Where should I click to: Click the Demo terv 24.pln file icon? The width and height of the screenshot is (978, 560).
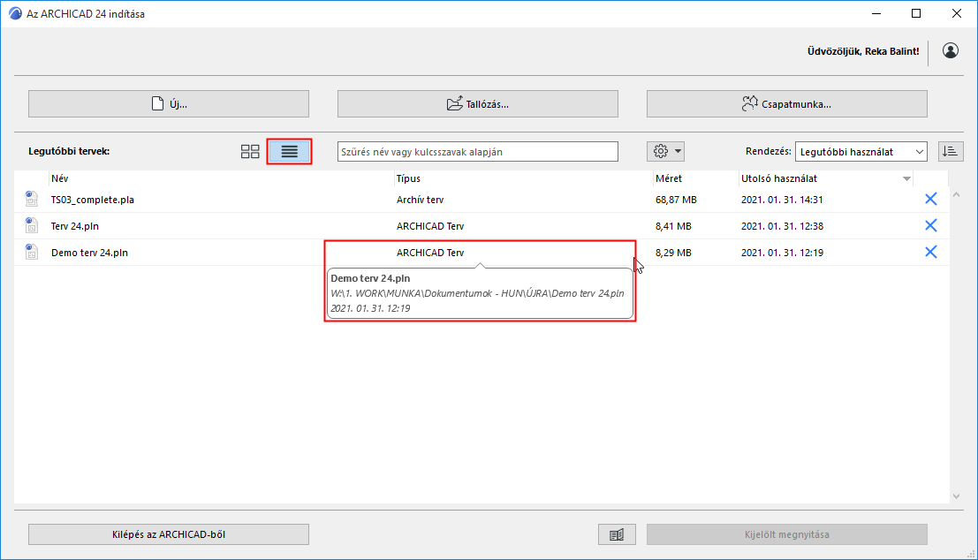(x=31, y=252)
